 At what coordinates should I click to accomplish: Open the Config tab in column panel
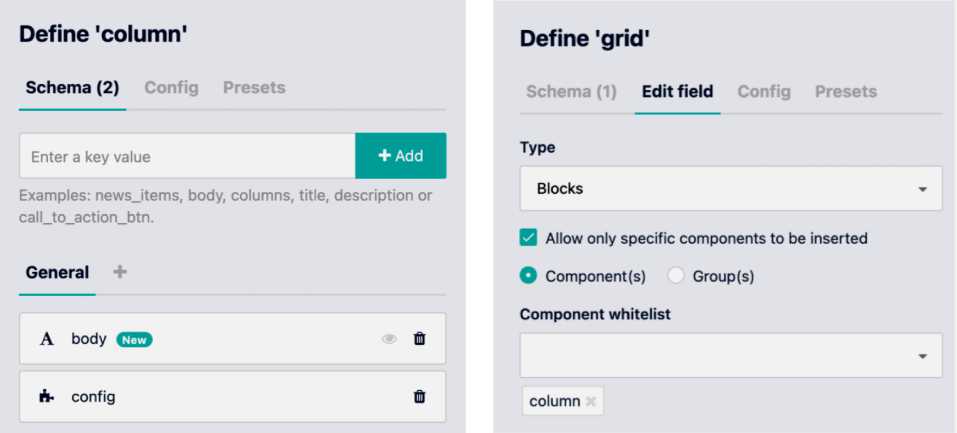(x=171, y=88)
